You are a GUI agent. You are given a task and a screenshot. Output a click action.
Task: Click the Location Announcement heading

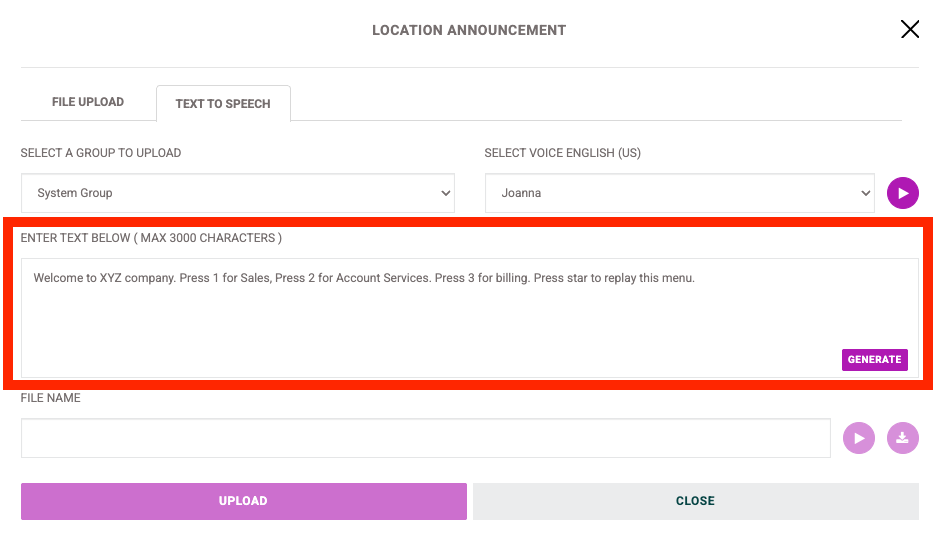(x=469, y=30)
